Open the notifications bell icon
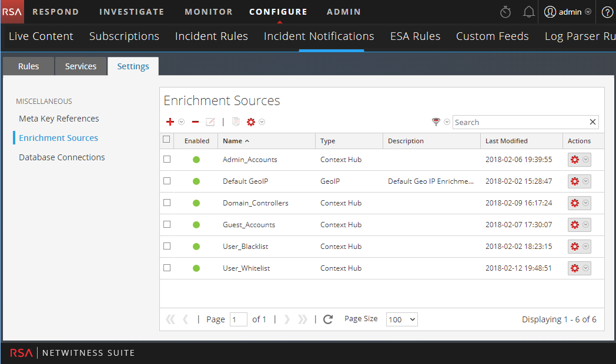The width and height of the screenshot is (616, 364). (528, 12)
